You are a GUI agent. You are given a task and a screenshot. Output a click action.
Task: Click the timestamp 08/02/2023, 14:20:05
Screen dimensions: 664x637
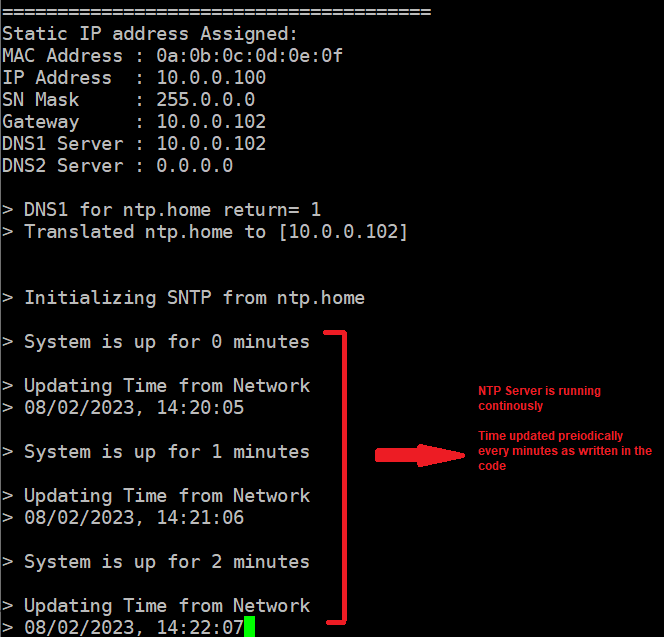click(134, 408)
